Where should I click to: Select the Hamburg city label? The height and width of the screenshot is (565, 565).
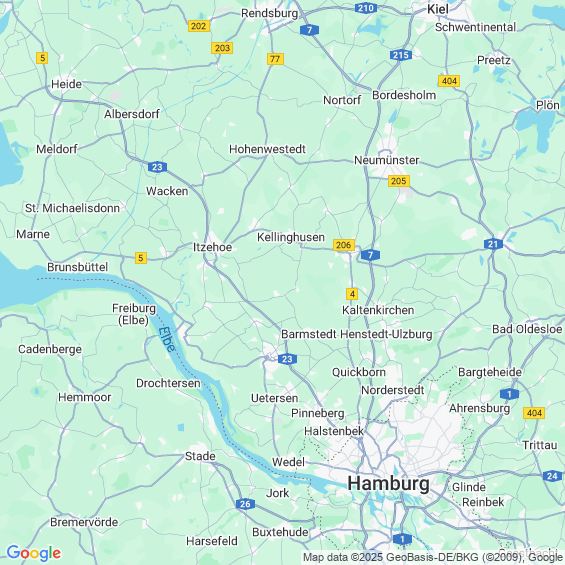[388, 483]
